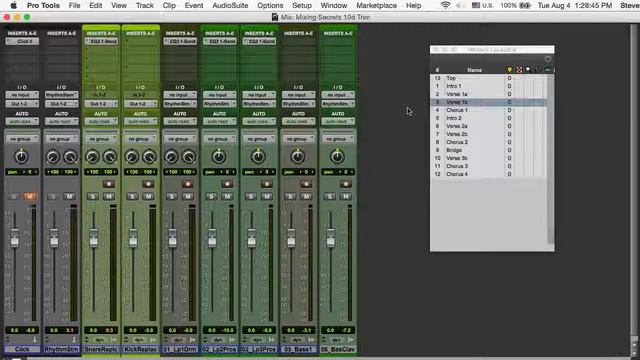Mute the 03_Bass1 track
Viewport: 640px width, 360px height.
307,197
